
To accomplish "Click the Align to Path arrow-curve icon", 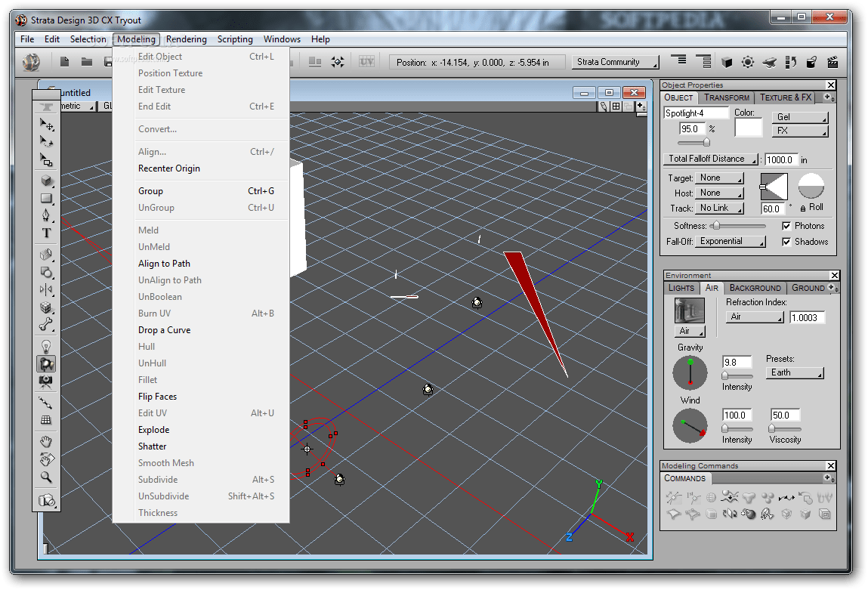I will tap(786, 498).
